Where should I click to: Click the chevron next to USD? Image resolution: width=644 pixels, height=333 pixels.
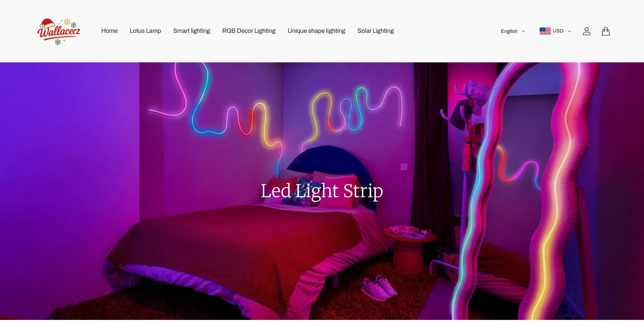click(x=570, y=31)
